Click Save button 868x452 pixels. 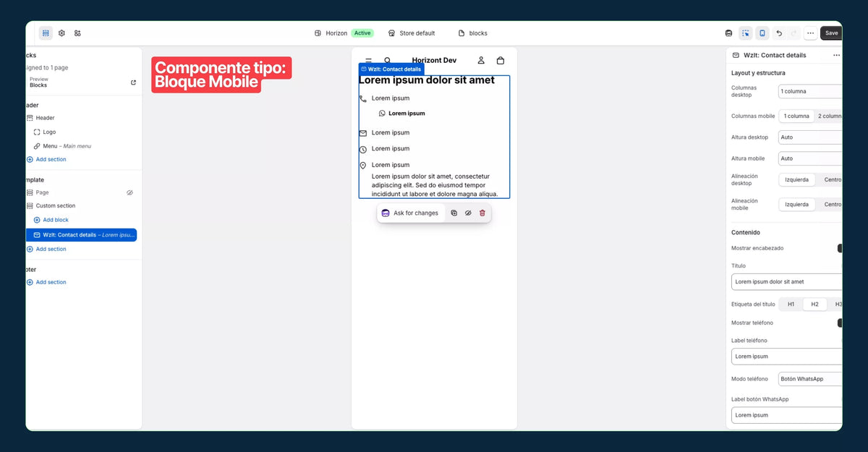pyautogui.click(x=832, y=33)
